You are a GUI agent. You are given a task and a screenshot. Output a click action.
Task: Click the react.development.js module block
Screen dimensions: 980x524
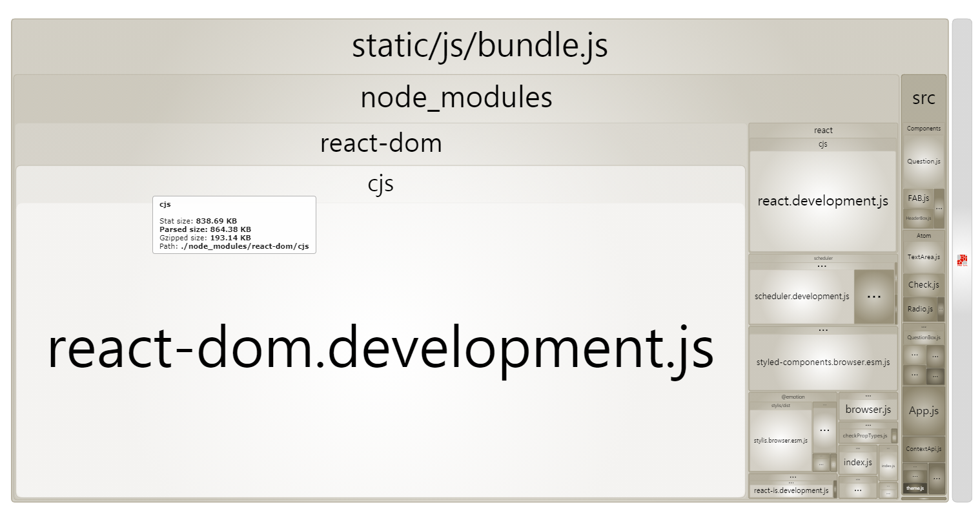823,201
